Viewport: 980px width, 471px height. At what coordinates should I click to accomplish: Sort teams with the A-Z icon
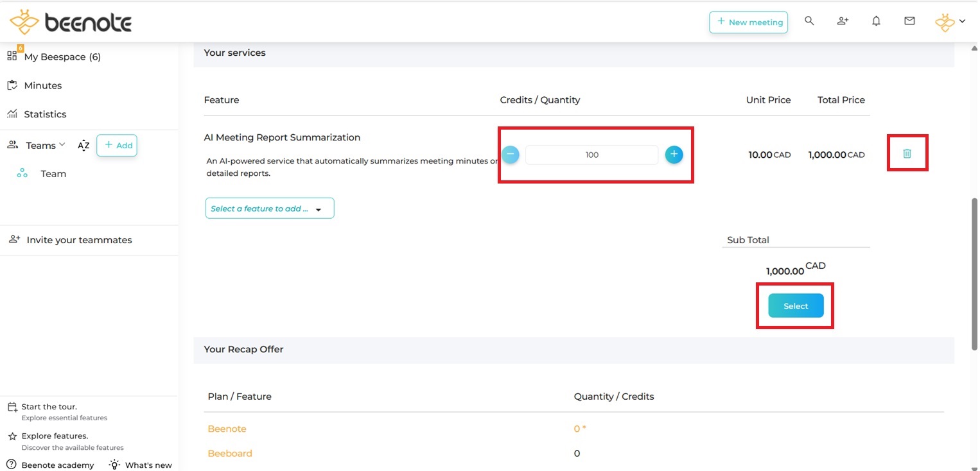pyautogui.click(x=83, y=146)
